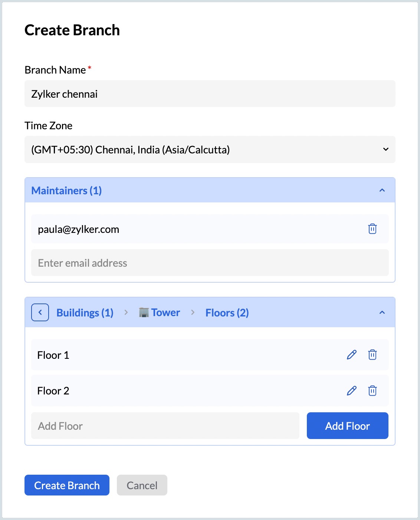
Task: Delete Floor 1 using trash icon
Action: [x=372, y=355]
